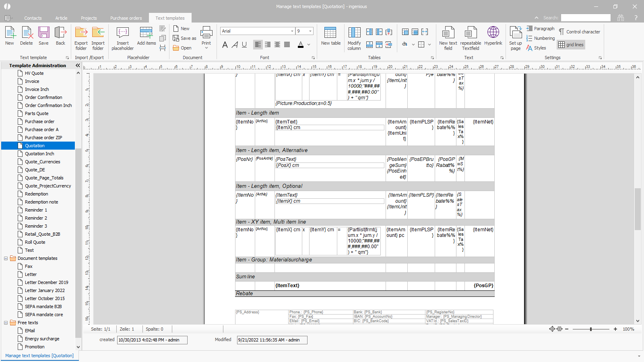Select Order Confirmation template in tree

click(43, 97)
